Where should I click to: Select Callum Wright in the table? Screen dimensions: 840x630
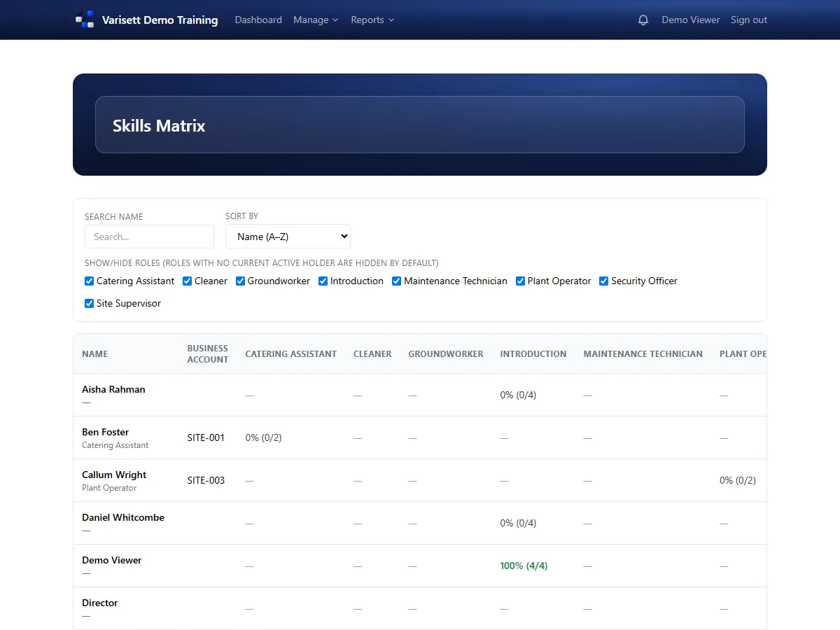(x=114, y=475)
